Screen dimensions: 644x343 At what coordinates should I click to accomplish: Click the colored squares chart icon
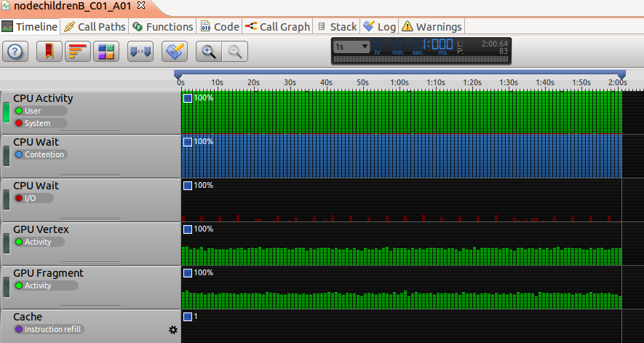coord(106,51)
